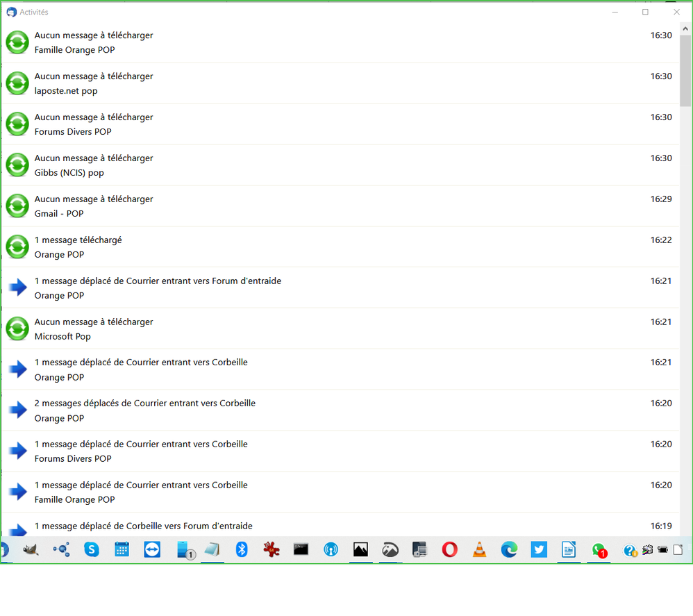The width and height of the screenshot is (693, 616).
Task: Click the sync icon for Famille Orange POP, 16:30
Action: click(17, 42)
